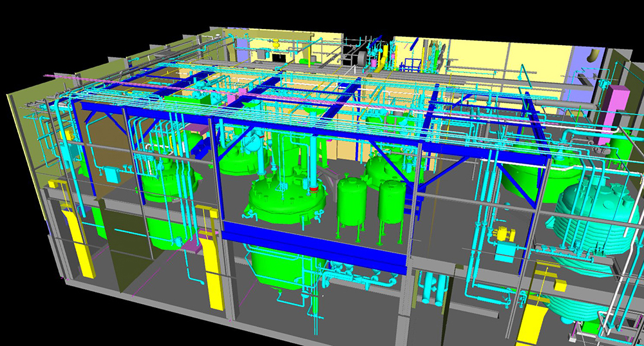644x346 pixels.
Task: Select the tall magenta duct on the right wall
Action: pyautogui.click(x=614, y=114)
